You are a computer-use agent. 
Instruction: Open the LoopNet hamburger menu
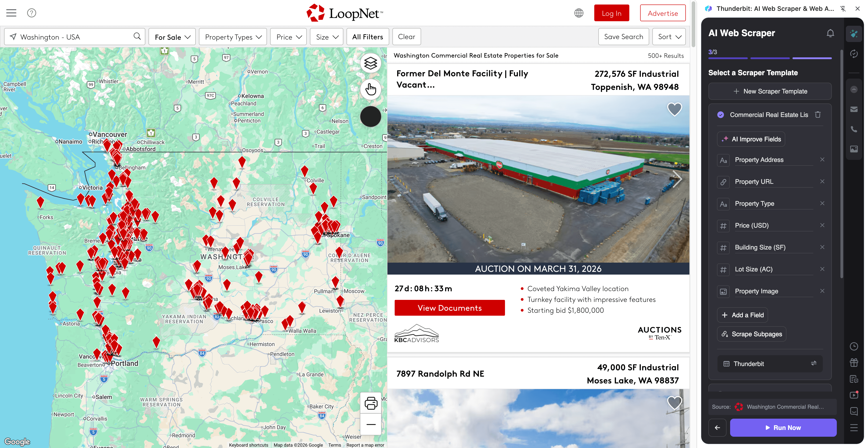tap(11, 13)
